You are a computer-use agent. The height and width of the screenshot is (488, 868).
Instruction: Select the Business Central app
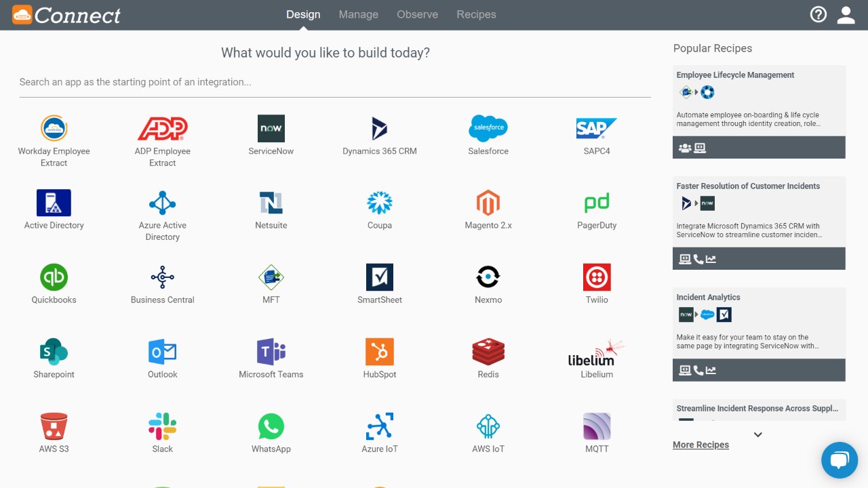tap(162, 277)
